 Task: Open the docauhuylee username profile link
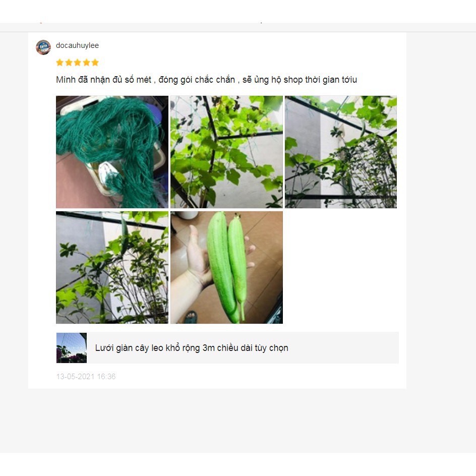coord(78,45)
